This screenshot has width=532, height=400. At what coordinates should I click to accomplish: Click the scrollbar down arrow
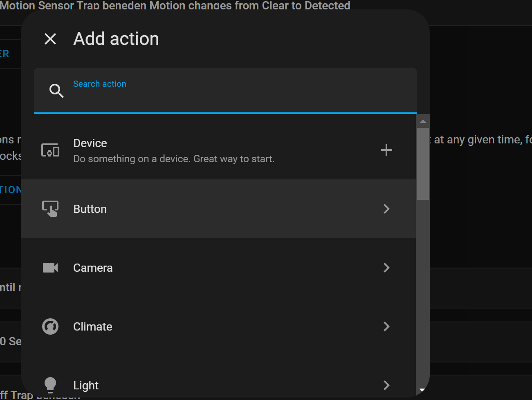point(422,390)
